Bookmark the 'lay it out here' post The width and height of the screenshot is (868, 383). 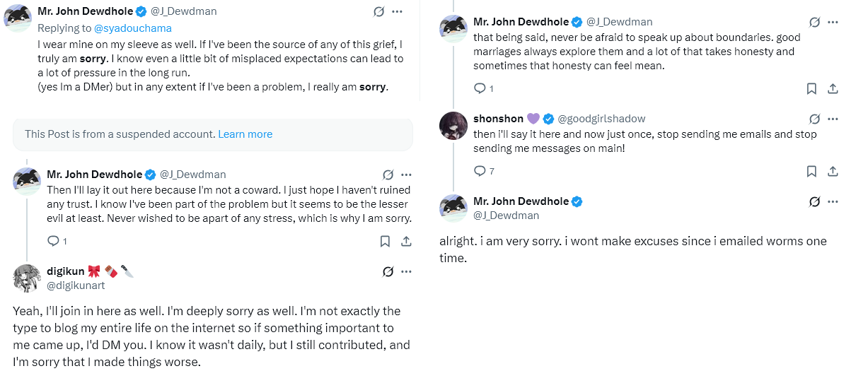tap(385, 242)
